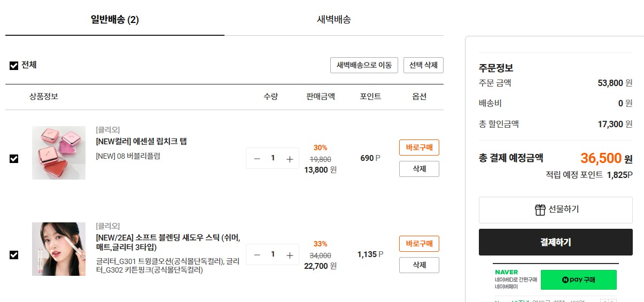Uncheck the Essential Lip Cheek Tap item
Screen dimensions: 644x302
click(x=14, y=159)
